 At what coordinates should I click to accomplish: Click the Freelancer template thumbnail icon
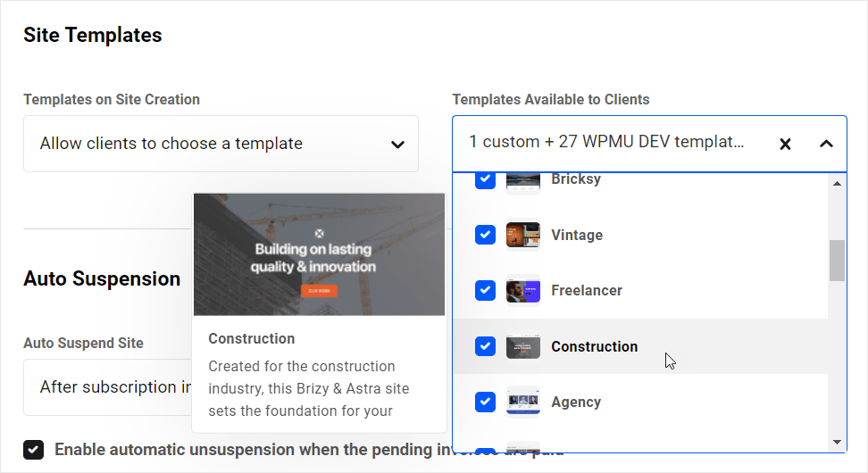(x=523, y=290)
